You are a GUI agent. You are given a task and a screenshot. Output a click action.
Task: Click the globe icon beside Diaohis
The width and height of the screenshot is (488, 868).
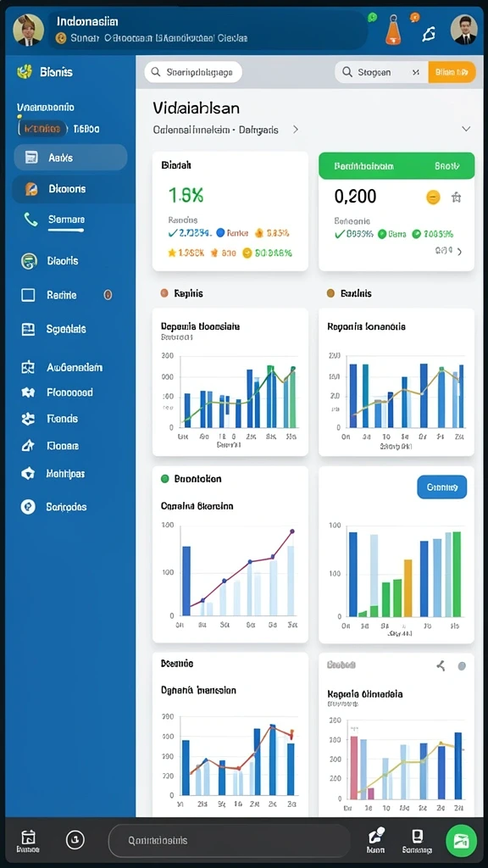click(29, 261)
